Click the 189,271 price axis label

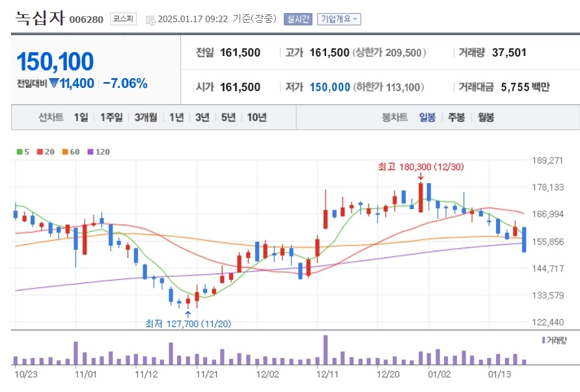pos(547,161)
